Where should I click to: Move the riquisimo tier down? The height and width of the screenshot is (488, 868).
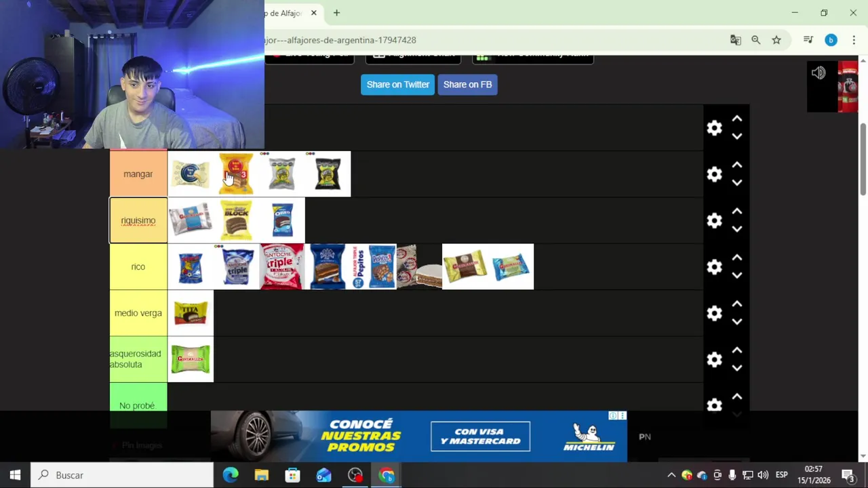click(x=737, y=228)
